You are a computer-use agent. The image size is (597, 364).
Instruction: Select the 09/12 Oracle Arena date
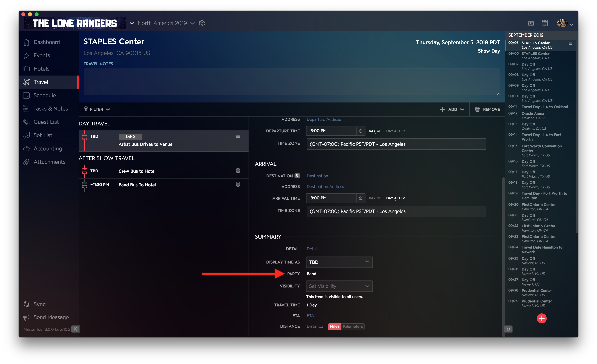point(540,116)
